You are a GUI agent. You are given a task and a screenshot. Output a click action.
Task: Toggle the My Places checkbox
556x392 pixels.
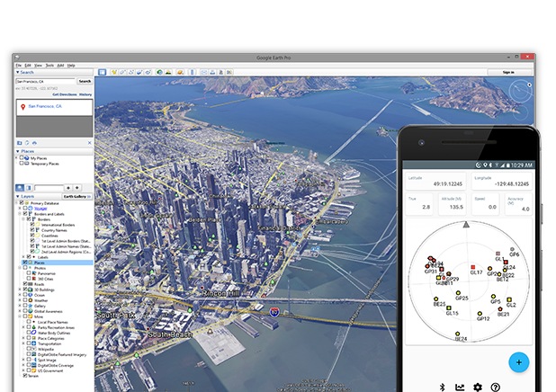pyautogui.click(x=22, y=157)
